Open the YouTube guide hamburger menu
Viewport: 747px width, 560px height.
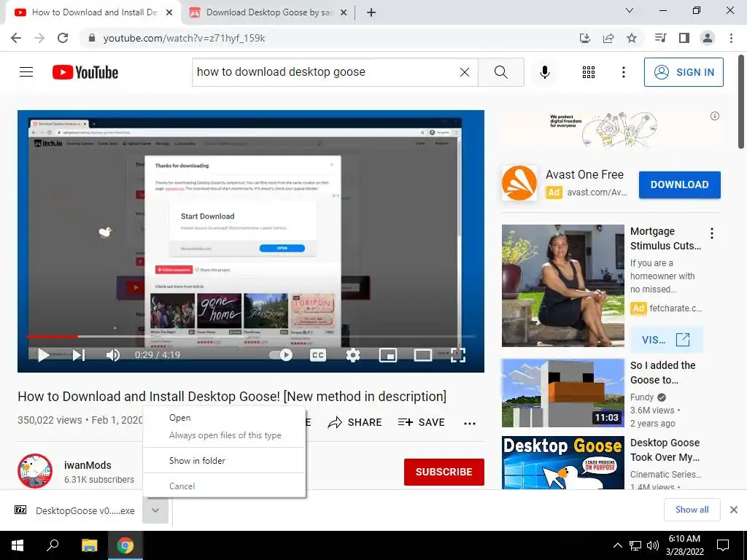[26, 72]
